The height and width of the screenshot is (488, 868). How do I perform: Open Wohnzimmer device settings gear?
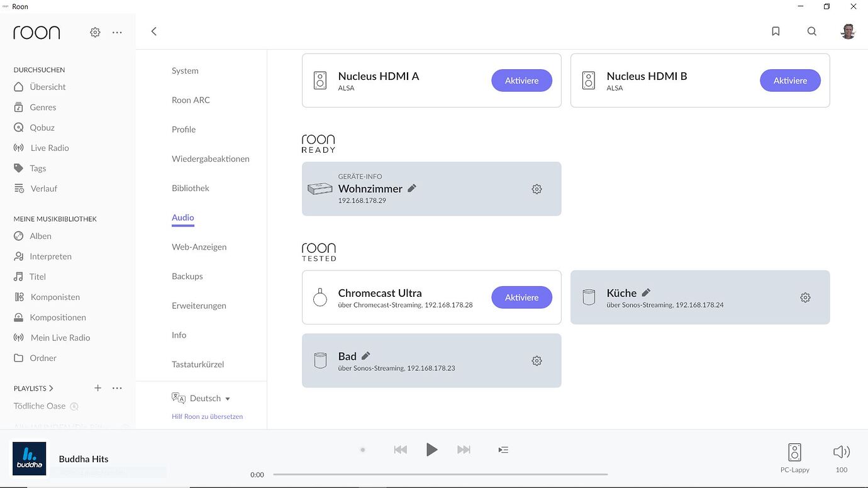click(x=537, y=189)
